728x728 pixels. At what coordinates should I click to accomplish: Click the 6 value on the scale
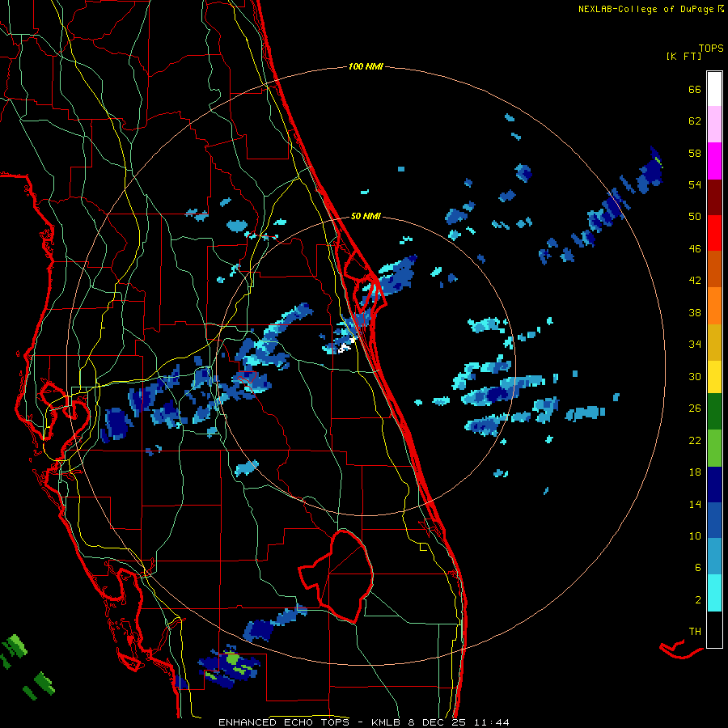[698, 567]
